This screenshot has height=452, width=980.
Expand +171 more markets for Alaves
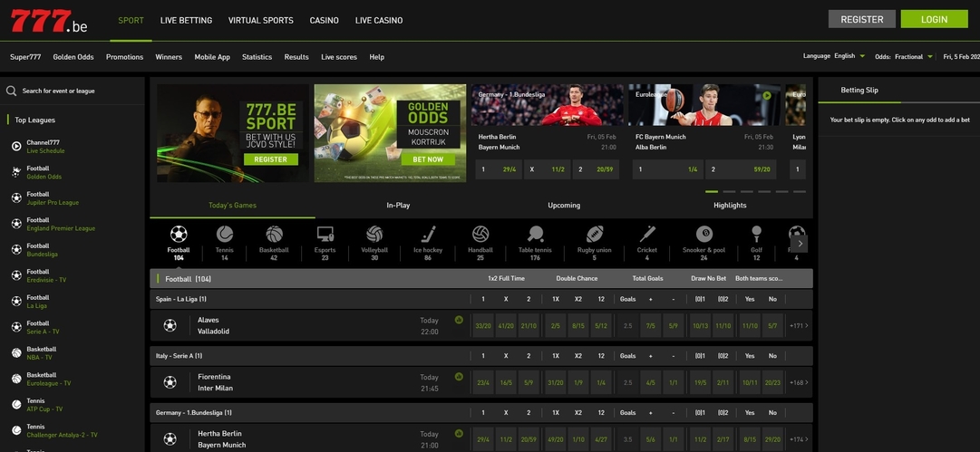[x=799, y=326]
